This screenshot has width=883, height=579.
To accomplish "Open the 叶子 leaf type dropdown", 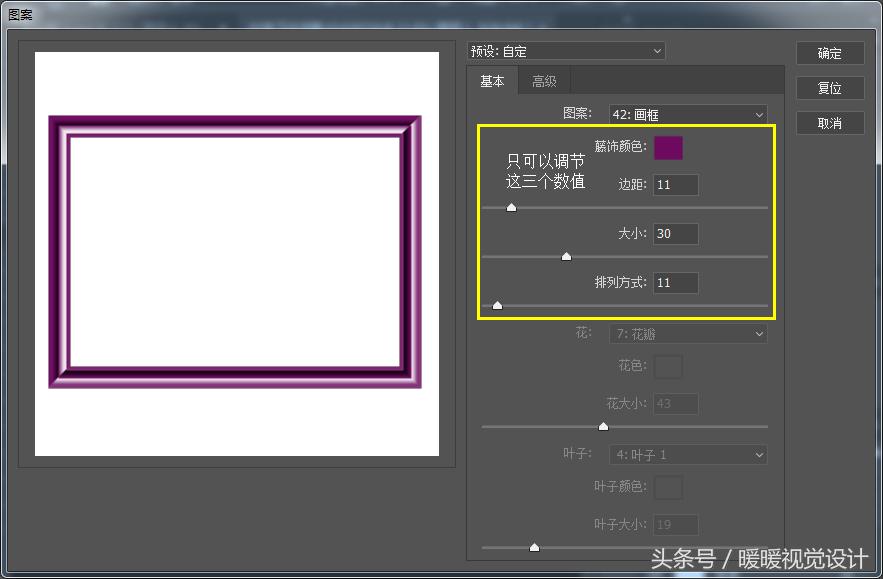I will click(x=687, y=454).
